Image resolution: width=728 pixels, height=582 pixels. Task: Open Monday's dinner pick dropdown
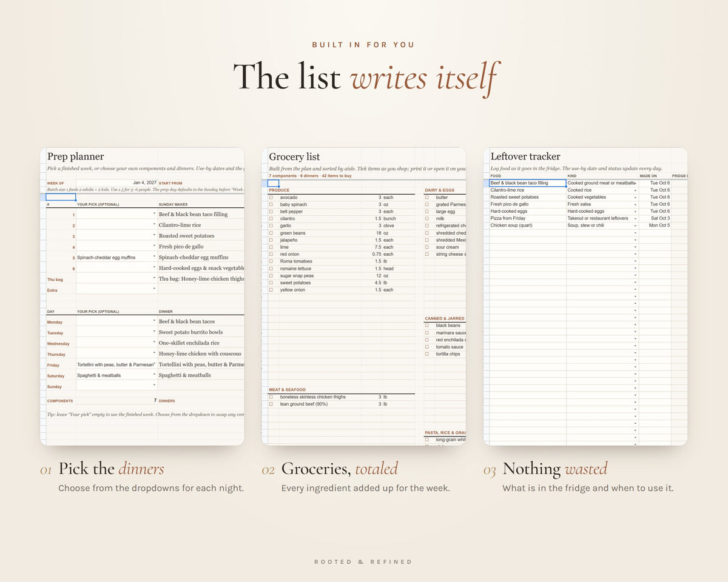[x=154, y=321]
